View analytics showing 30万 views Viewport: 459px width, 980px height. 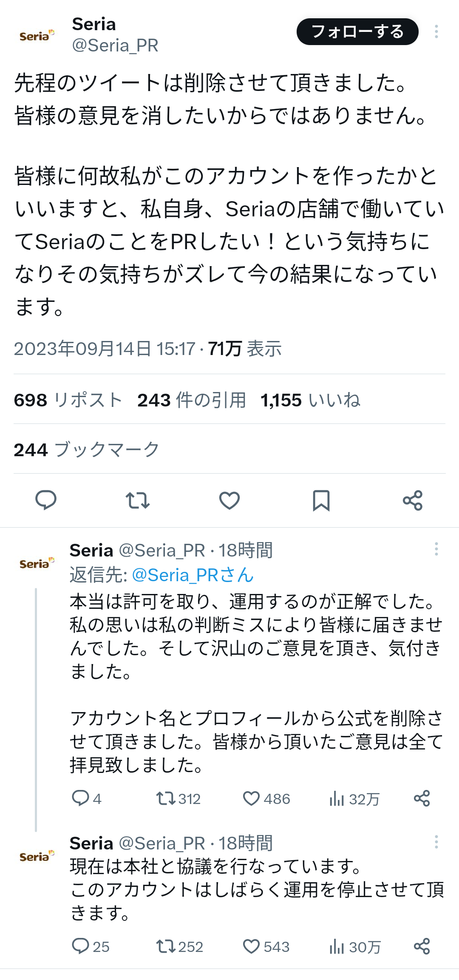[355, 947]
